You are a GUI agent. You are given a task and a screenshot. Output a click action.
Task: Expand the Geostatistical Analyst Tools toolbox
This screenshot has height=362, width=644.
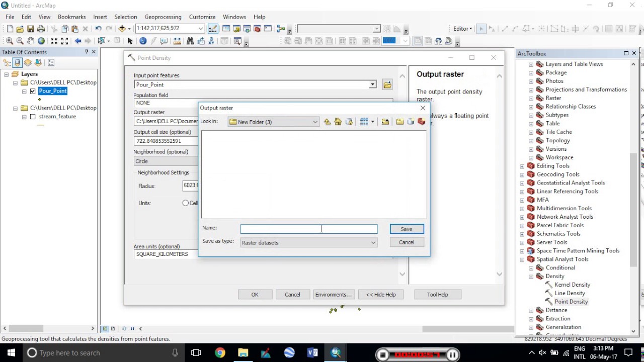coord(522,183)
